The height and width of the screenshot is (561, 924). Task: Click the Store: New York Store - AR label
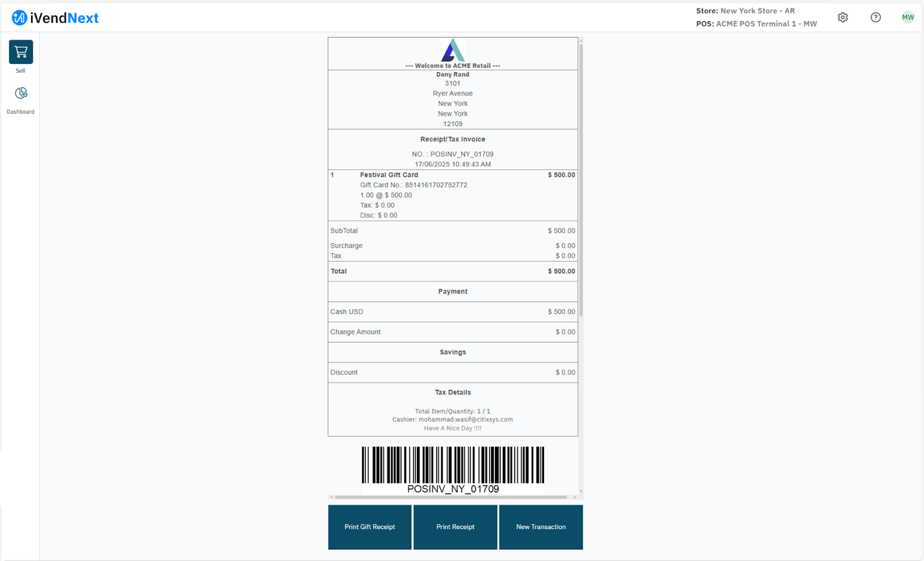pos(746,11)
